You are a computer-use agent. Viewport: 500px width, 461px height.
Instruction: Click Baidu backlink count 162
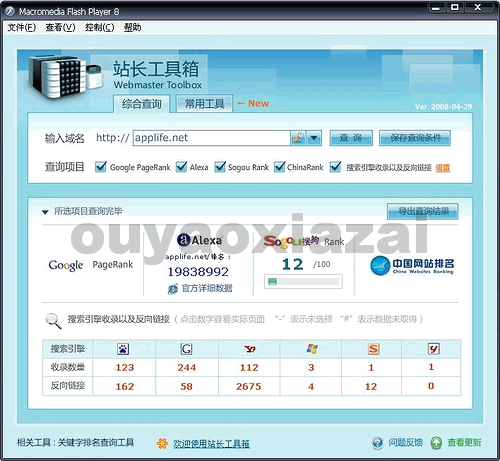pos(125,387)
